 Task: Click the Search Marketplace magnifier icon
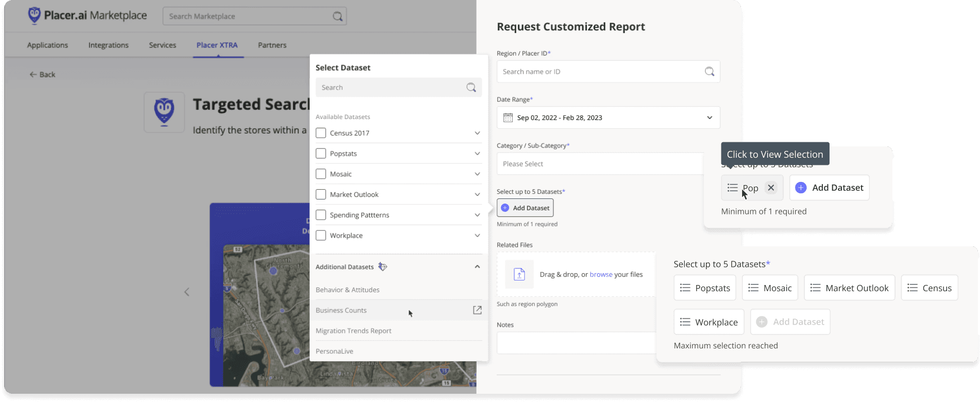tap(337, 16)
